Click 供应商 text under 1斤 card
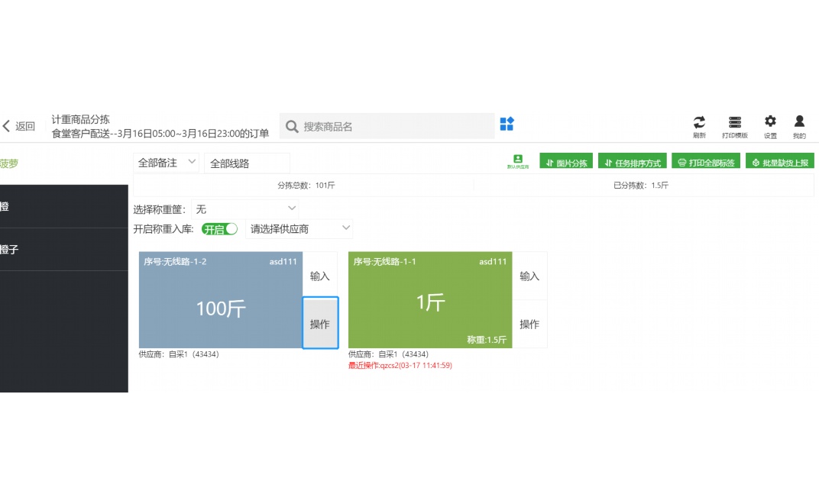The height and width of the screenshot is (504, 819). point(388,354)
